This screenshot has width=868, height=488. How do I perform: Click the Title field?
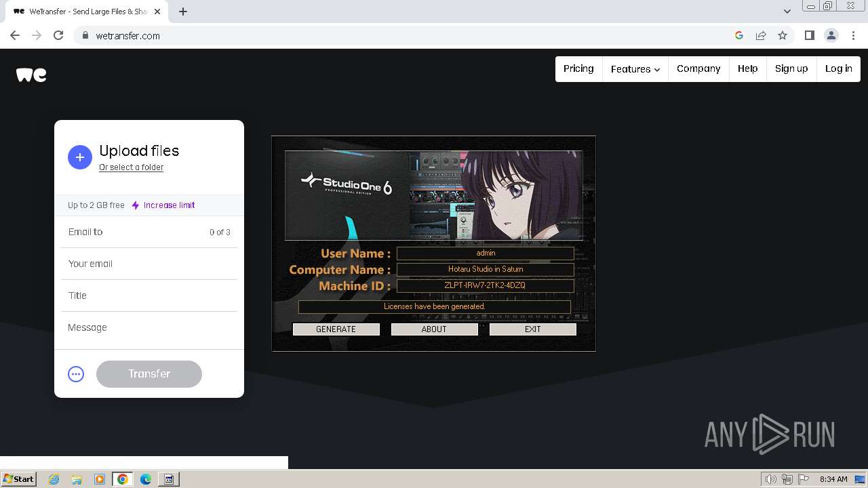tap(149, 296)
